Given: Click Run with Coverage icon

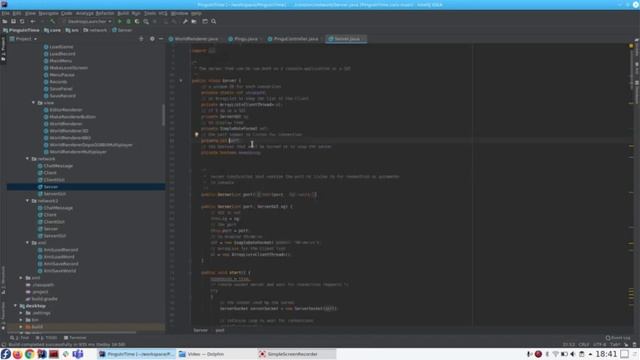Looking at the screenshot, I should 137,21.
